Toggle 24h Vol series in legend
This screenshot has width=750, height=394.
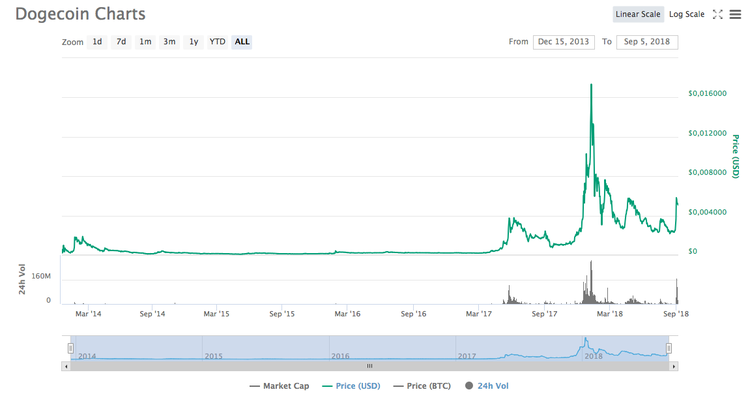click(x=487, y=386)
